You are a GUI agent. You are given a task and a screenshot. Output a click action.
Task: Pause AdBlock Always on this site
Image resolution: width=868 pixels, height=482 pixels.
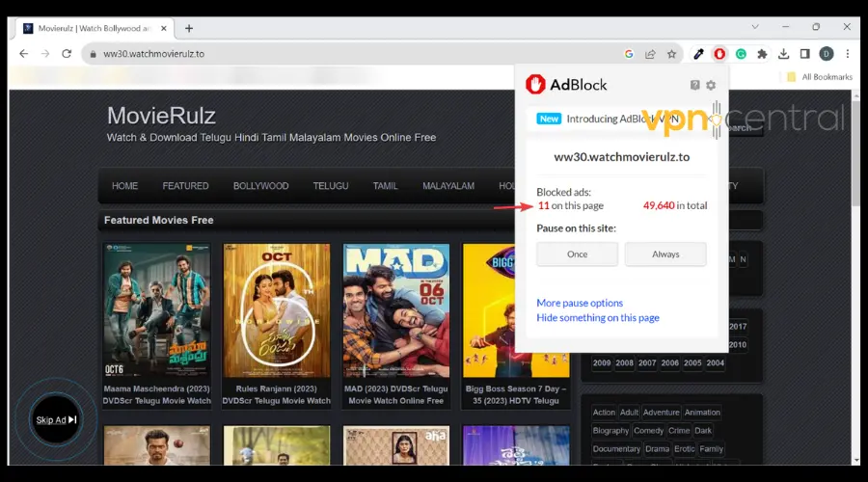[x=665, y=254]
